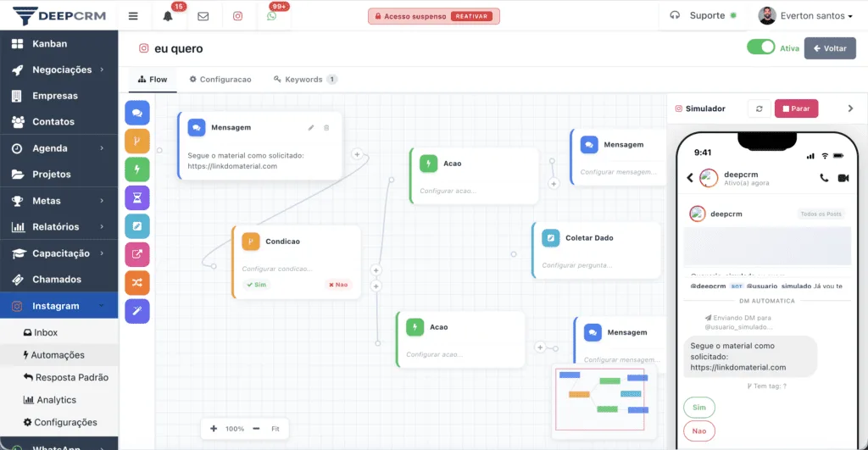Open Configurações submenu item
The height and width of the screenshot is (450, 868).
(58, 422)
